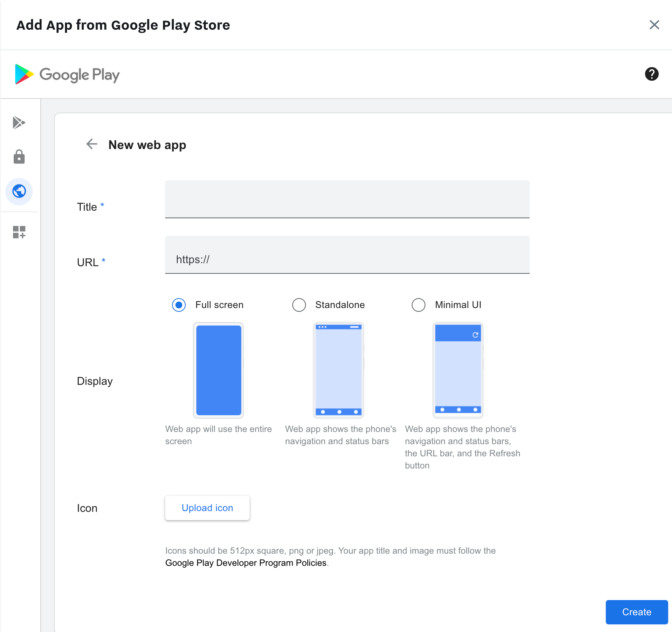Select the Minimal UI radio button
Screen dimensions: 672x632
(x=419, y=305)
